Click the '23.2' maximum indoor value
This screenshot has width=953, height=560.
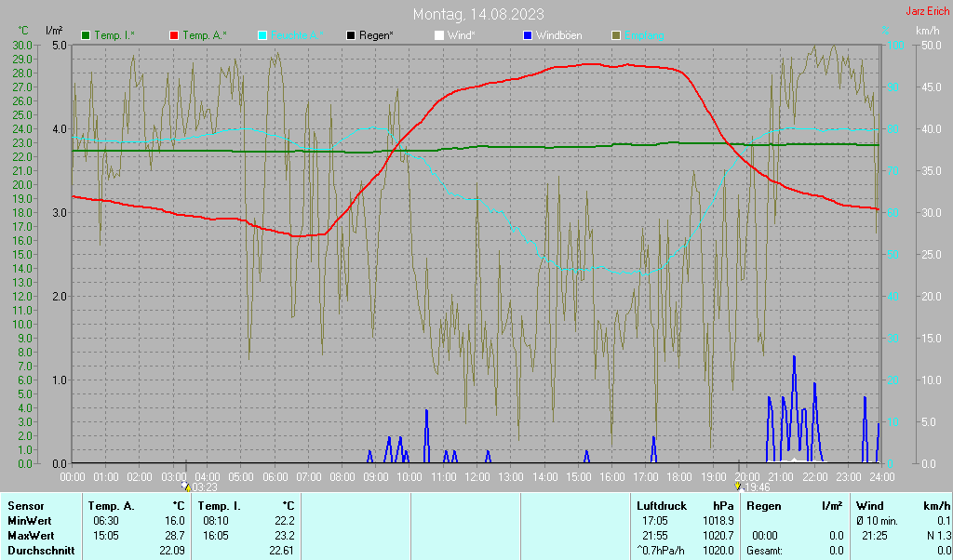click(285, 537)
